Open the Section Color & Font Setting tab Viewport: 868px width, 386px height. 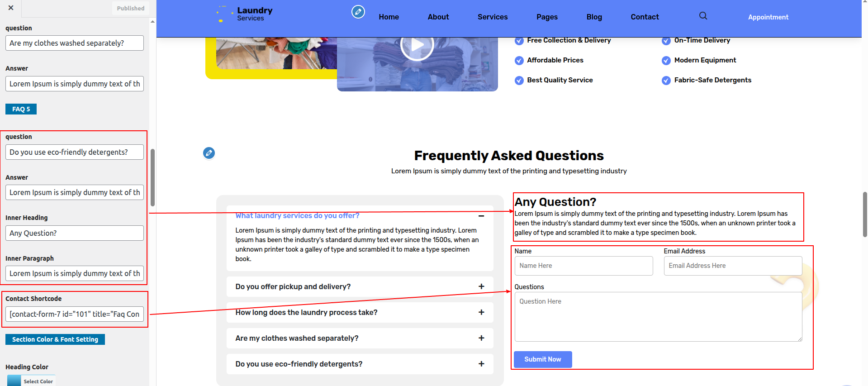point(55,339)
